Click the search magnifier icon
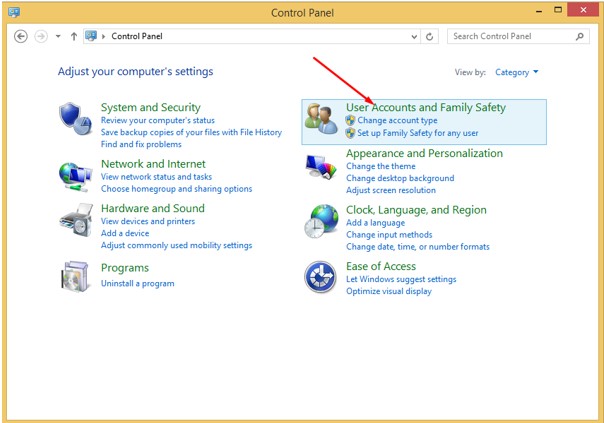 (x=580, y=37)
